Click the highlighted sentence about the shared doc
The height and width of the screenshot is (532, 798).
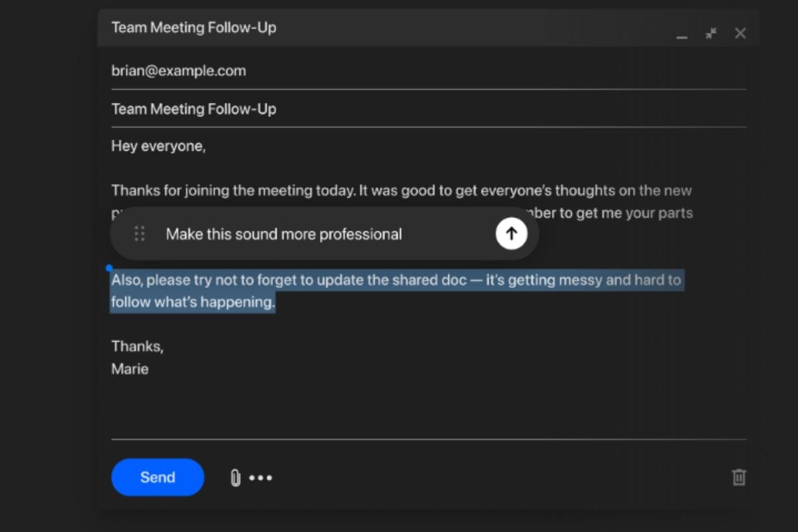[x=396, y=280]
